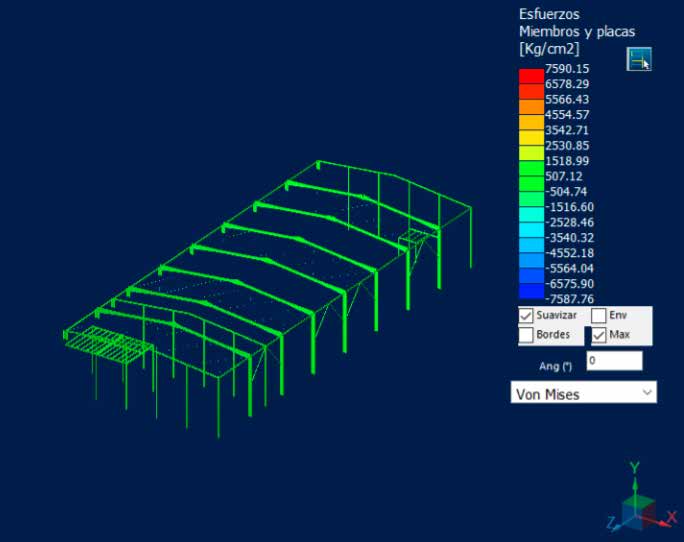Click the dark blue -7587.76 color swatch

click(x=531, y=291)
